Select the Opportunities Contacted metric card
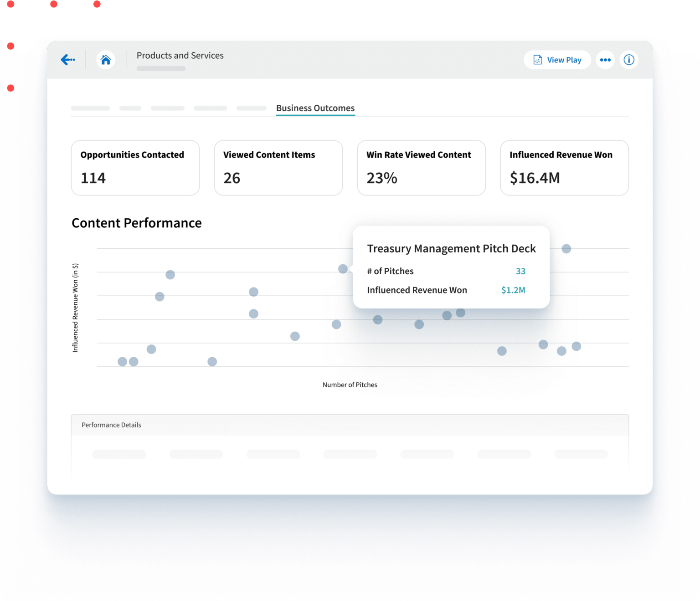 pos(135,168)
